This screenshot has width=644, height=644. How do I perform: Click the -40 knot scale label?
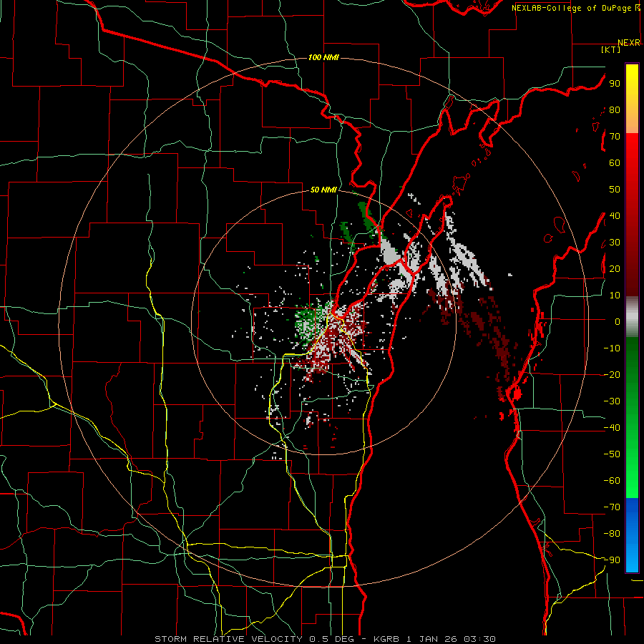click(x=612, y=428)
